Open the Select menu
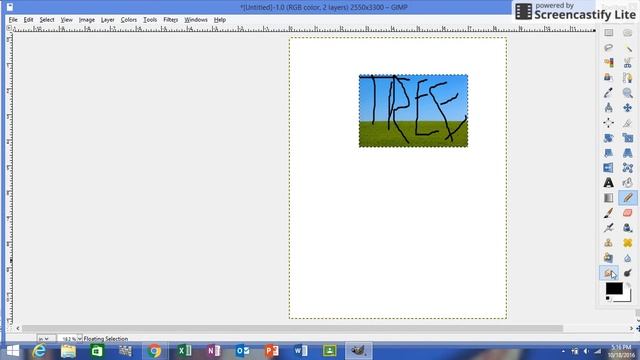This screenshot has height=360, width=640. click(x=47, y=20)
